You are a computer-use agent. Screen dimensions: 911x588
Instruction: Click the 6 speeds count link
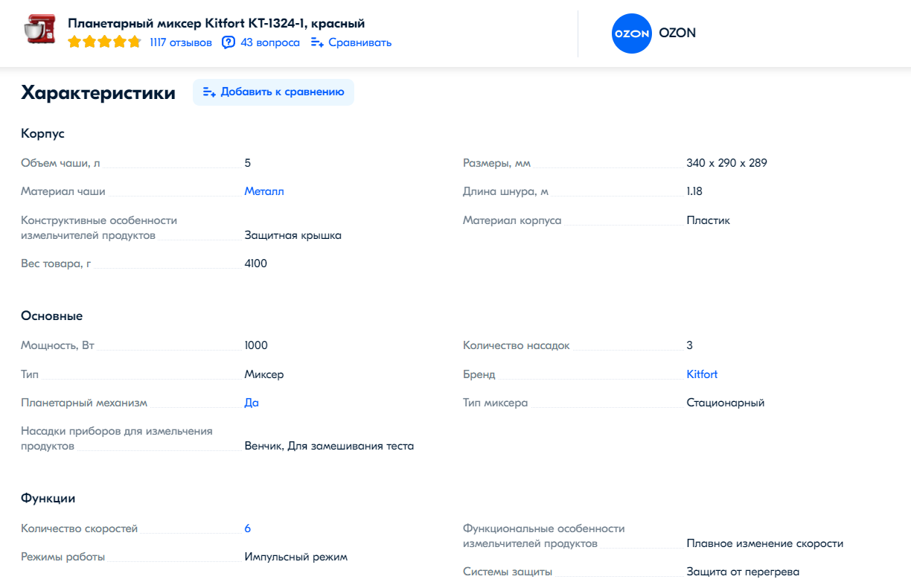tap(248, 528)
